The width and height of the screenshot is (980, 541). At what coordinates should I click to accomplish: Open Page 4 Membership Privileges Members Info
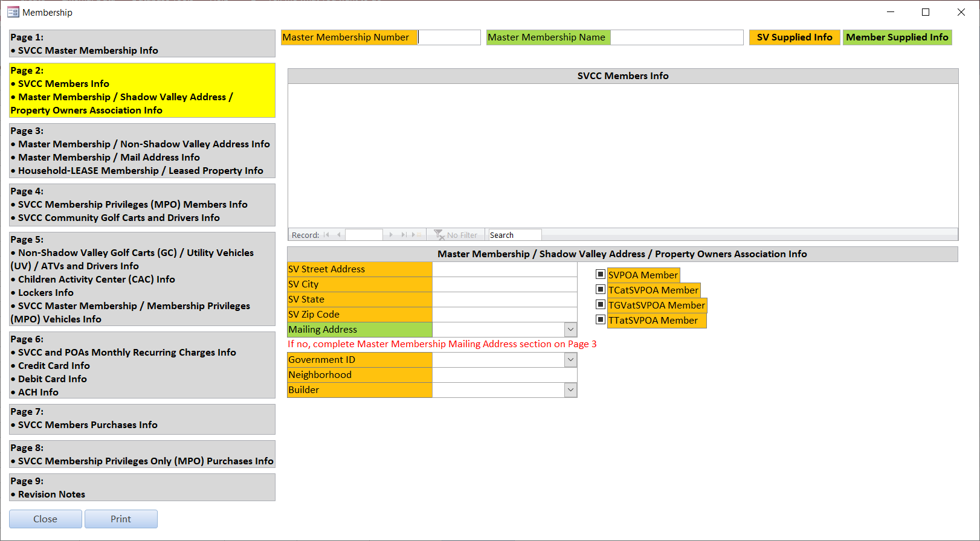click(142, 205)
